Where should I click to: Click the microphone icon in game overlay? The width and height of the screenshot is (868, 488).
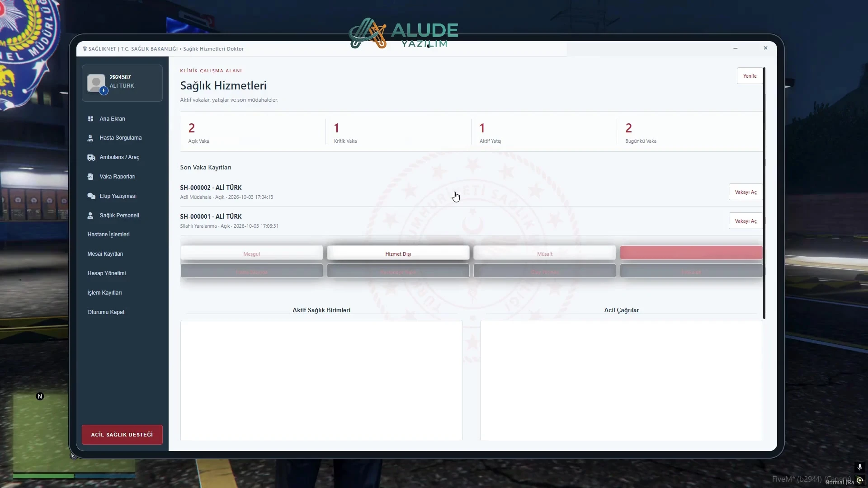[860, 467]
